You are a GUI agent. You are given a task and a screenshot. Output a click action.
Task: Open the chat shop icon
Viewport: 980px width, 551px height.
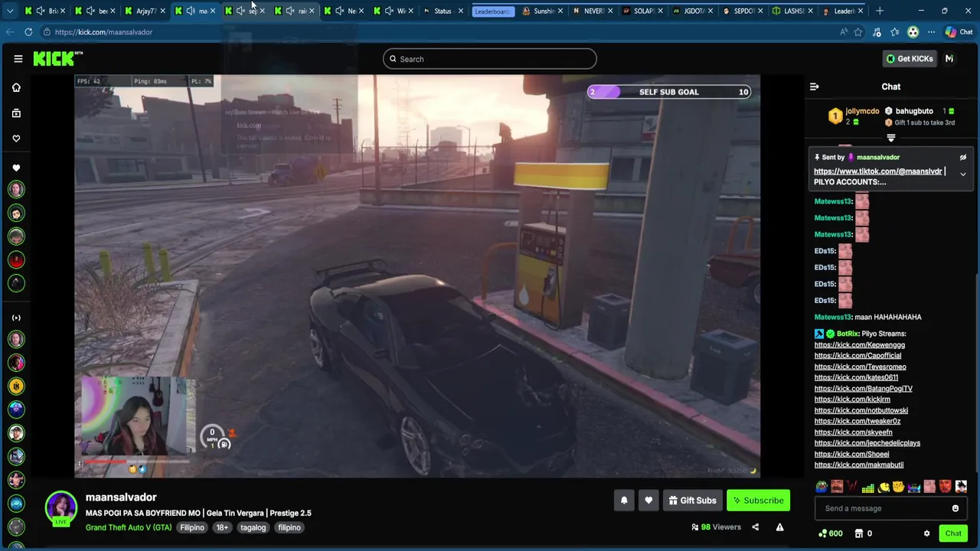[x=859, y=533]
